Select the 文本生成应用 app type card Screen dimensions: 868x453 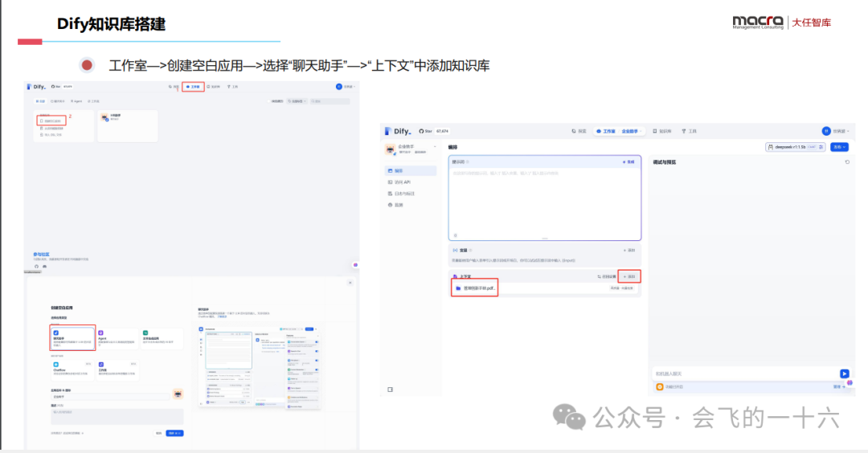[162, 338]
